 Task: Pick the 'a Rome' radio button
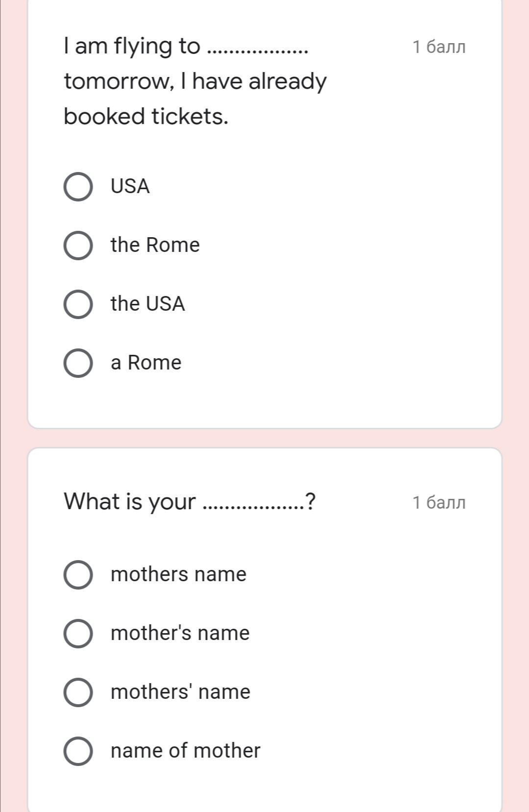click(78, 363)
